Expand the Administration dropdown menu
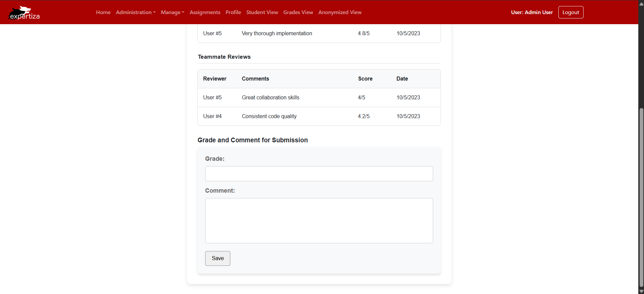 click(x=135, y=12)
